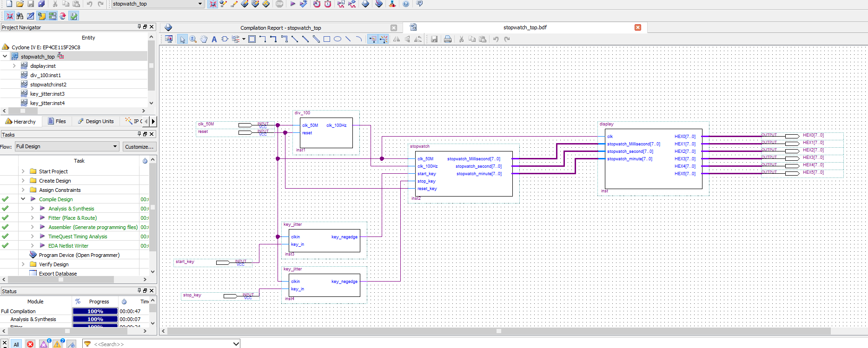Click the Save All icon in main toolbar
Viewport: 868px width, 348px height.
(x=41, y=4)
